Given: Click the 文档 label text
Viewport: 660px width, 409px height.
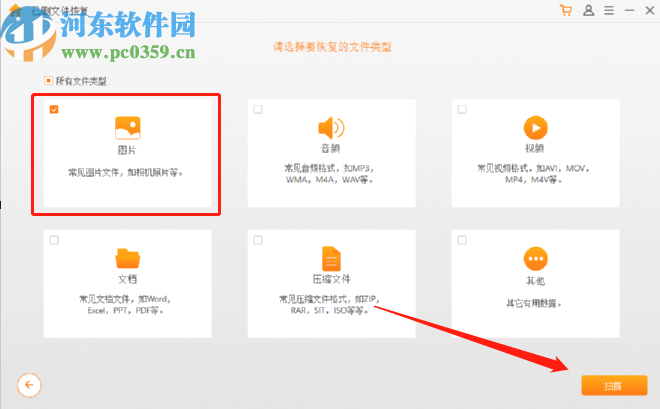Looking at the screenshot, I should click(x=128, y=279).
